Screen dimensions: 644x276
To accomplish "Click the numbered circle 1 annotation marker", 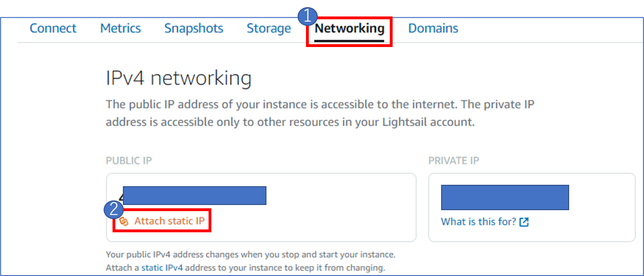I will [307, 16].
